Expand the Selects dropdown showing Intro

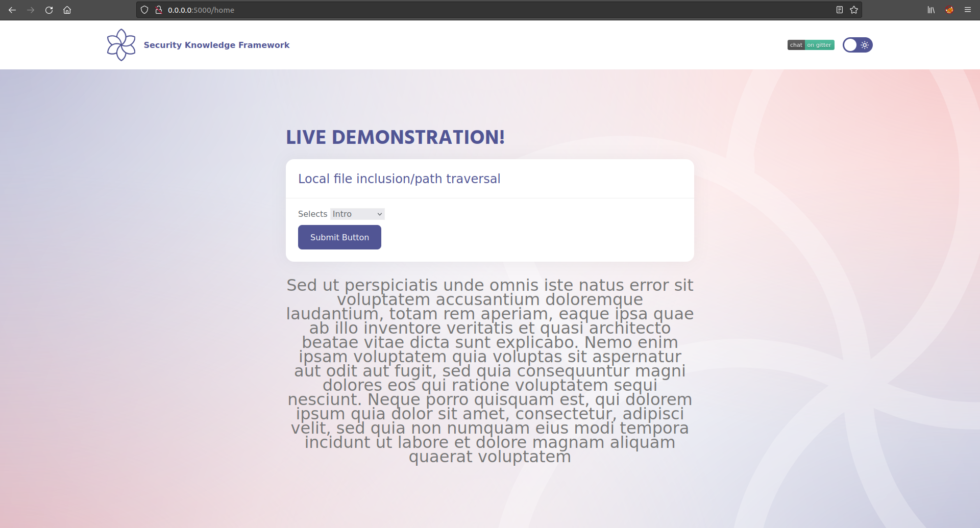click(357, 214)
